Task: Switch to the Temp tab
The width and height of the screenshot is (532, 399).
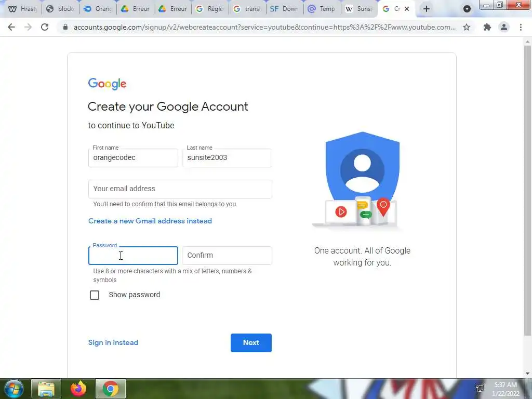Action: (x=322, y=9)
